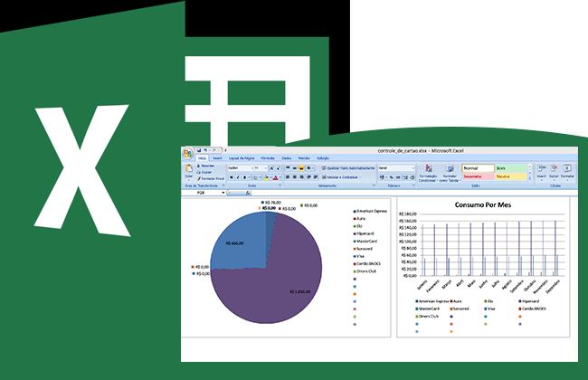This screenshot has width=588, height=380.
Task: Click the red font color A
Action: (x=275, y=177)
